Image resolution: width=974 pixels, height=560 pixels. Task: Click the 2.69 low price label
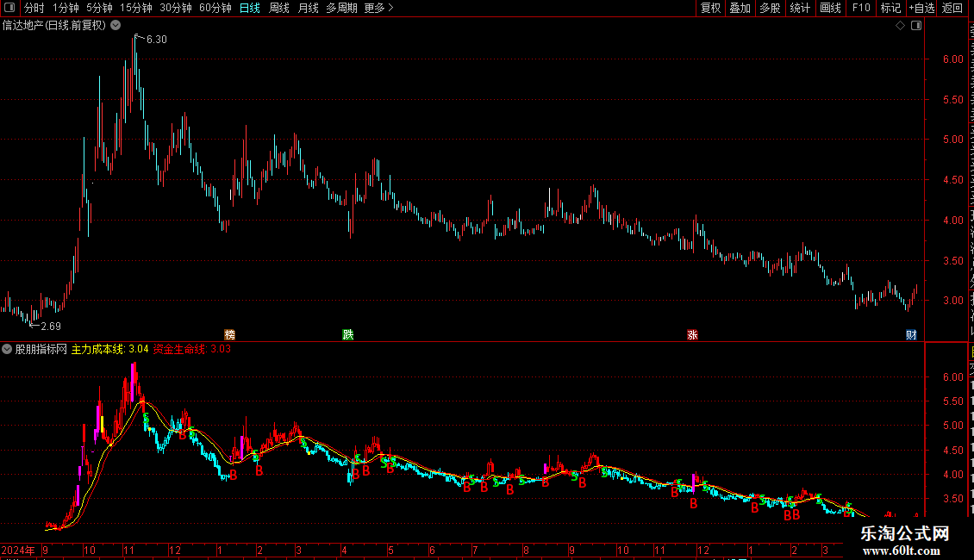coord(51,326)
